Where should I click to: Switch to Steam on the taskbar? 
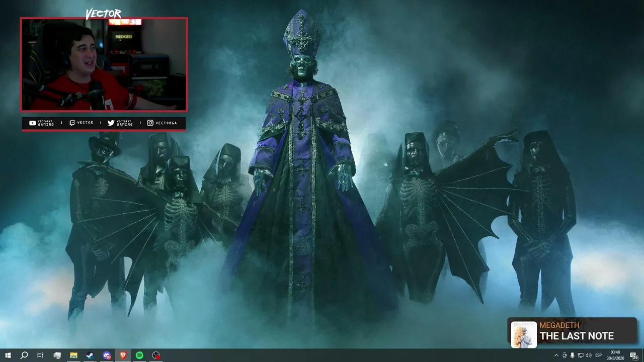point(90,355)
